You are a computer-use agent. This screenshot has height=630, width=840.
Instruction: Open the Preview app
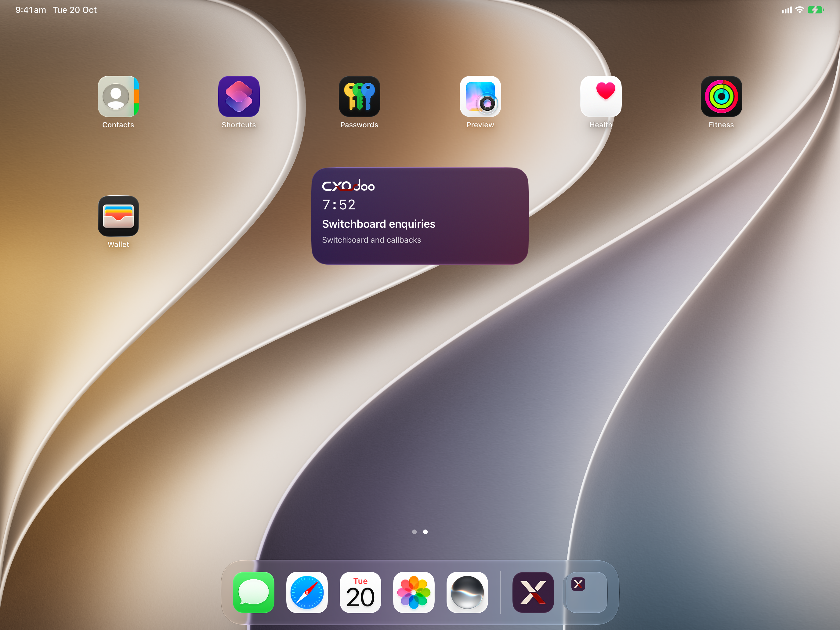click(480, 96)
